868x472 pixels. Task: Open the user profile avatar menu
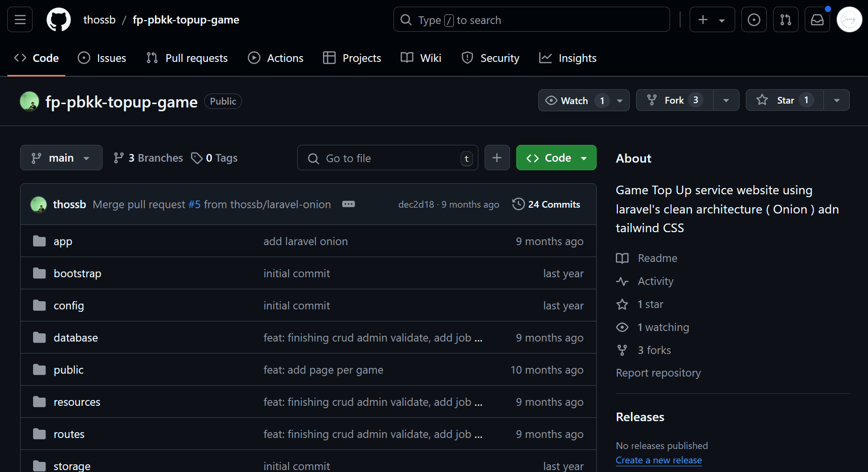pos(849,20)
